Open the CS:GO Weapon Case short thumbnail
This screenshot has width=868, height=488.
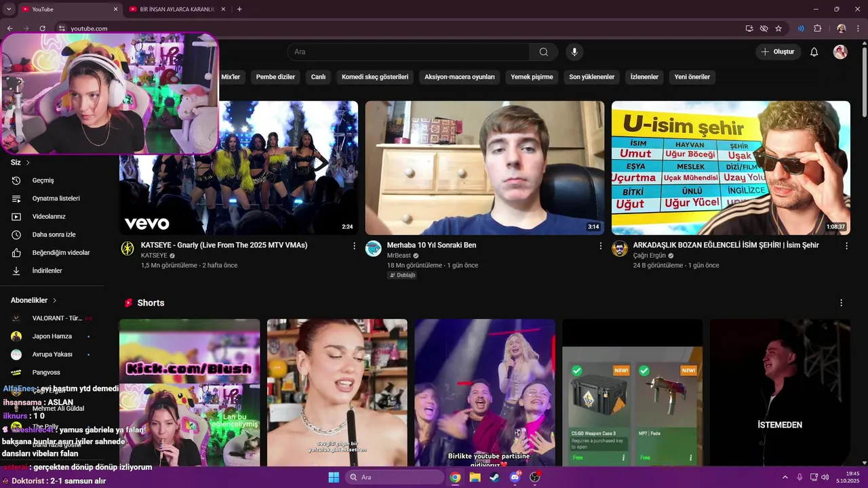click(x=632, y=393)
